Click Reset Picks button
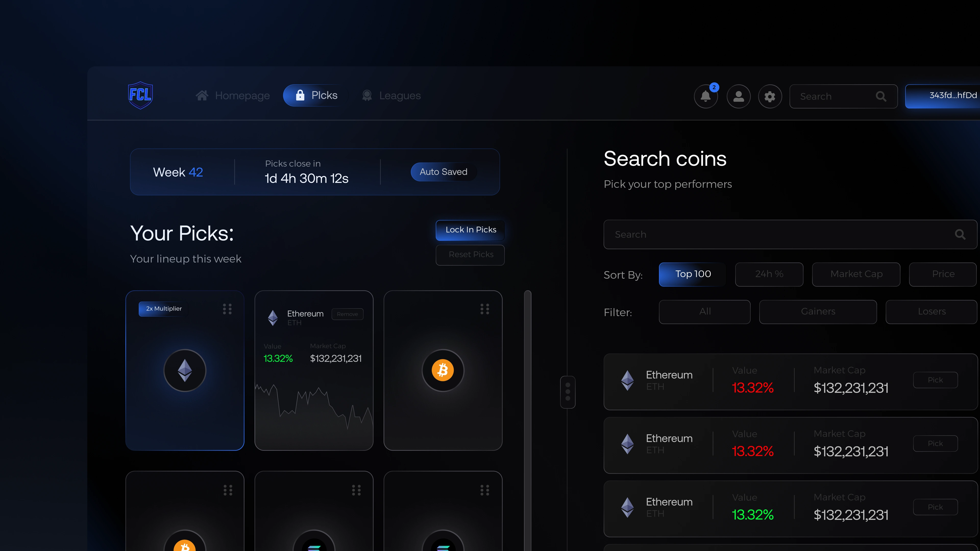The height and width of the screenshot is (551, 980). pos(470,255)
